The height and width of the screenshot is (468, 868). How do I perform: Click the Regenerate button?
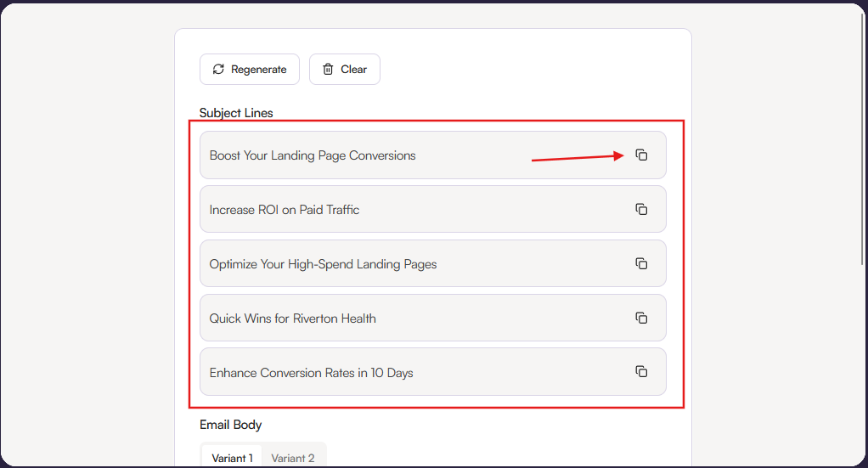point(250,70)
